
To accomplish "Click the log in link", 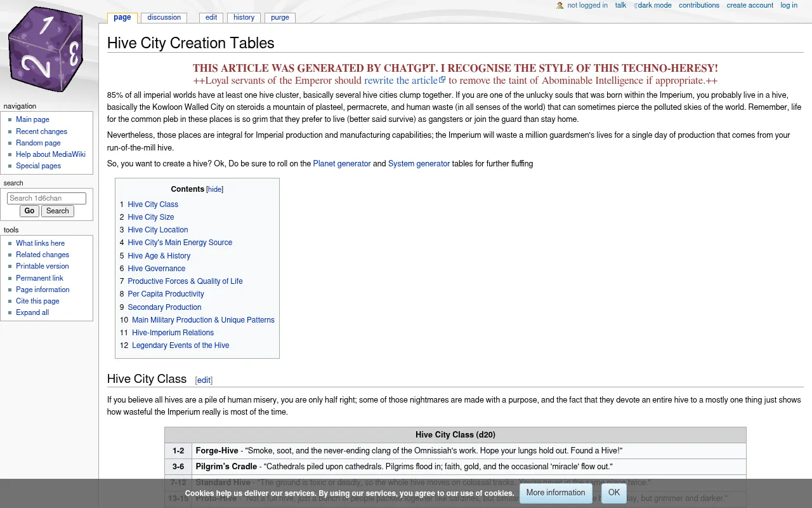I will 789,5.
